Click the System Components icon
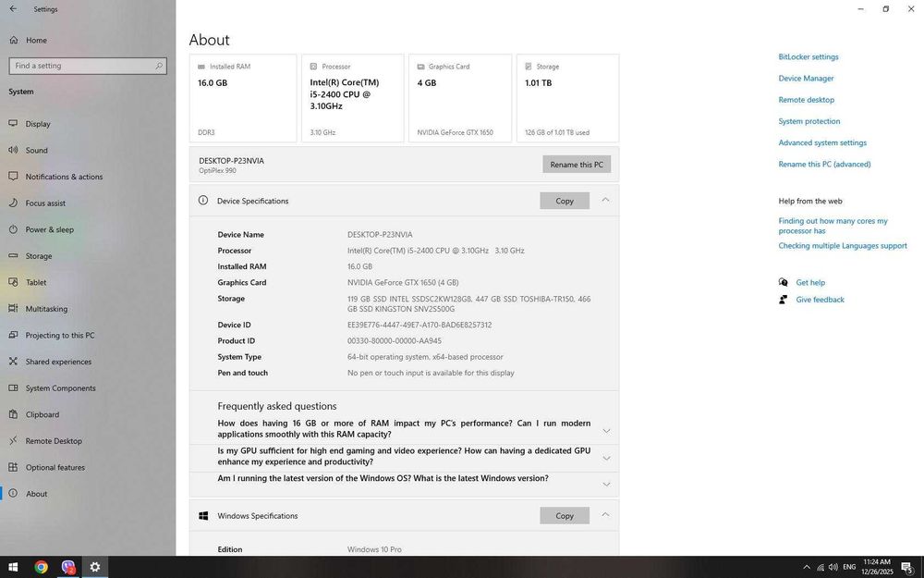924x578 pixels. tap(13, 388)
